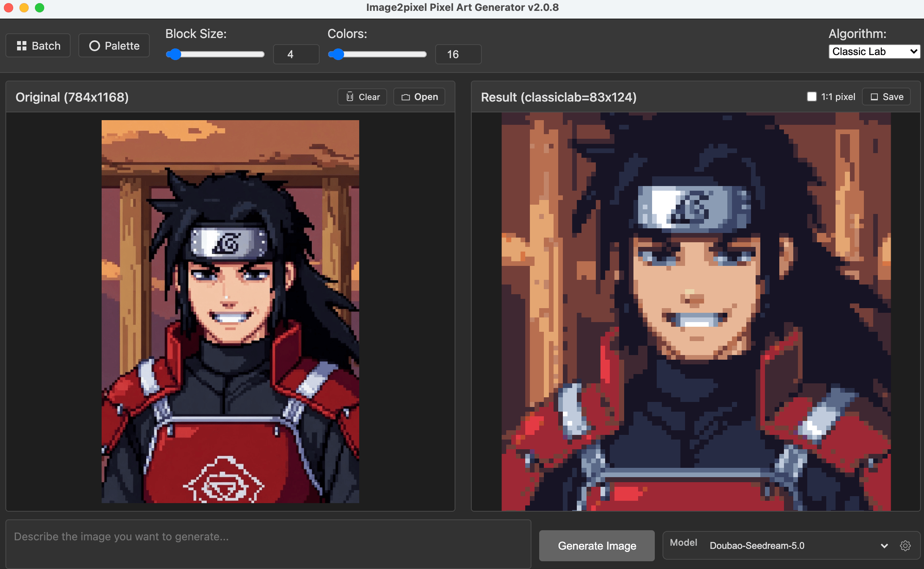Screen dimensions: 924x569
Task: Expand the model list chevron arrow
Action: [x=884, y=546]
